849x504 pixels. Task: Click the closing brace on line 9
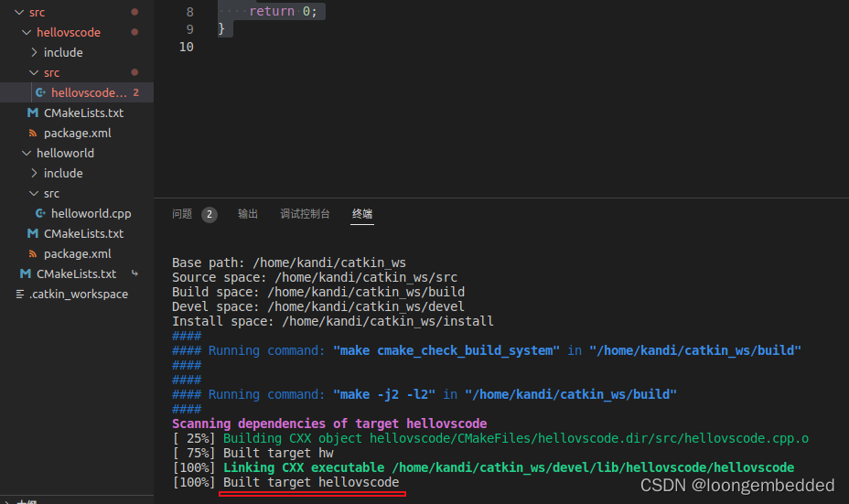220,28
